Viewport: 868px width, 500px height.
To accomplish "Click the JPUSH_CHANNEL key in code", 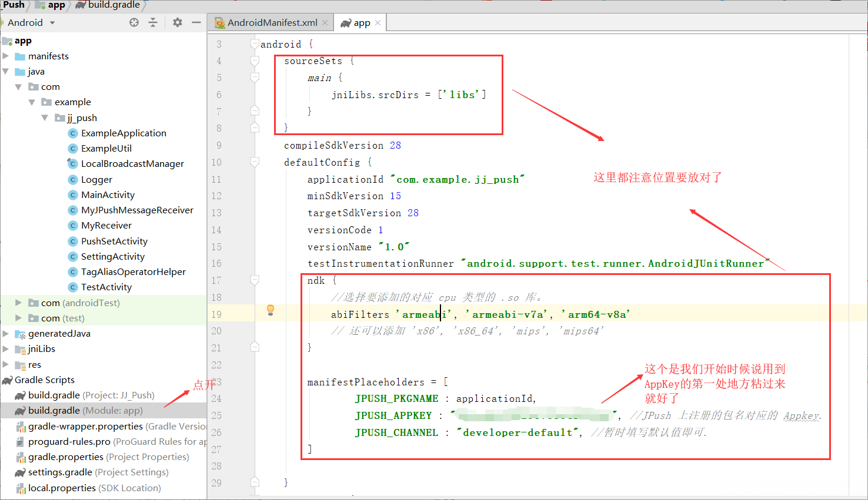I will pos(396,432).
